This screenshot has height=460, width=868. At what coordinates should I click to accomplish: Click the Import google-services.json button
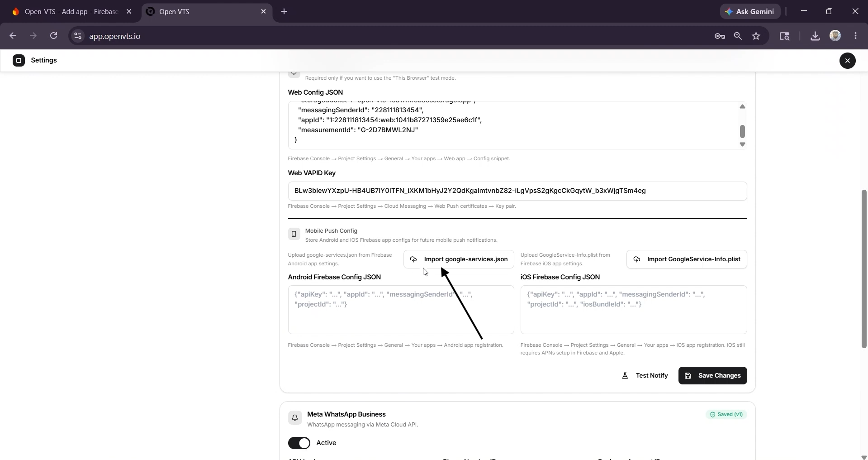tap(459, 259)
